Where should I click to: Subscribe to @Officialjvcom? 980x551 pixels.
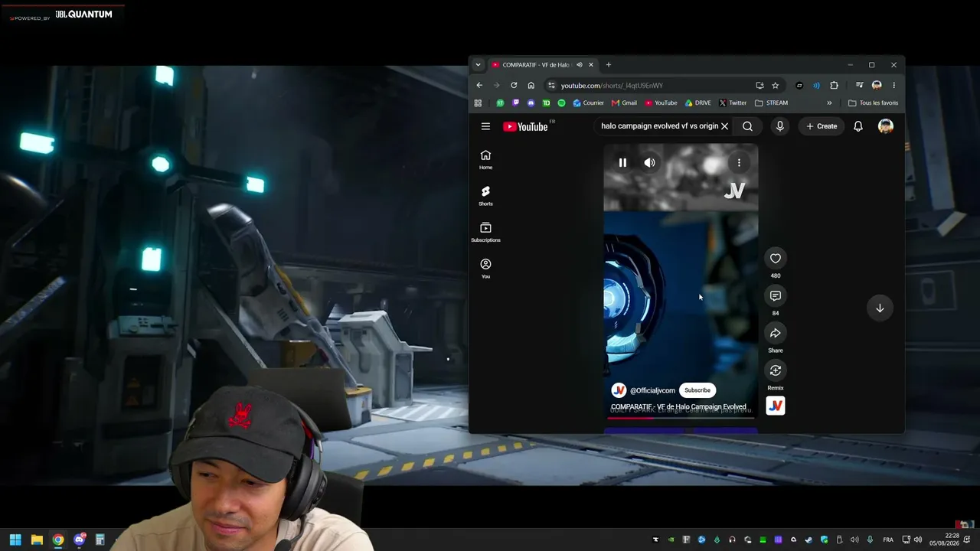(x=697, y=390)
